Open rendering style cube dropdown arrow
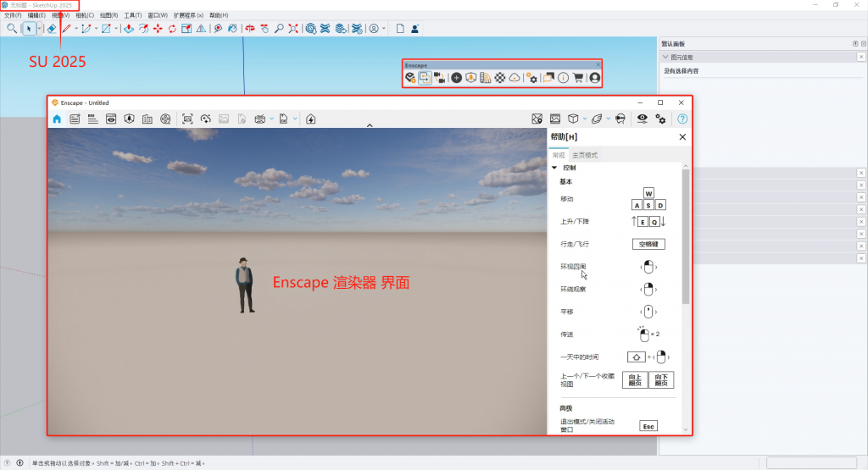The height and width of the screenshot is (470, 868). click(585, 119)
